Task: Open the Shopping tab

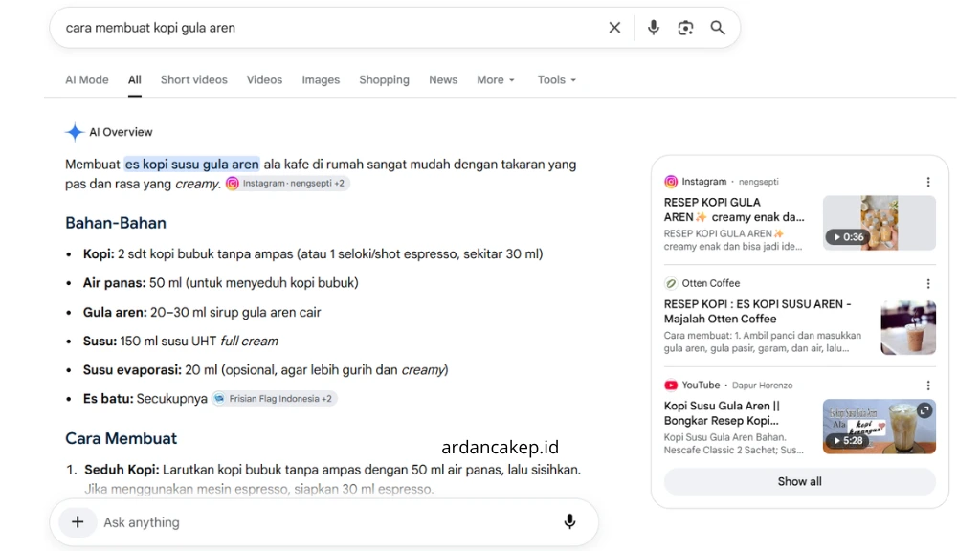Action: coord(384,80)
